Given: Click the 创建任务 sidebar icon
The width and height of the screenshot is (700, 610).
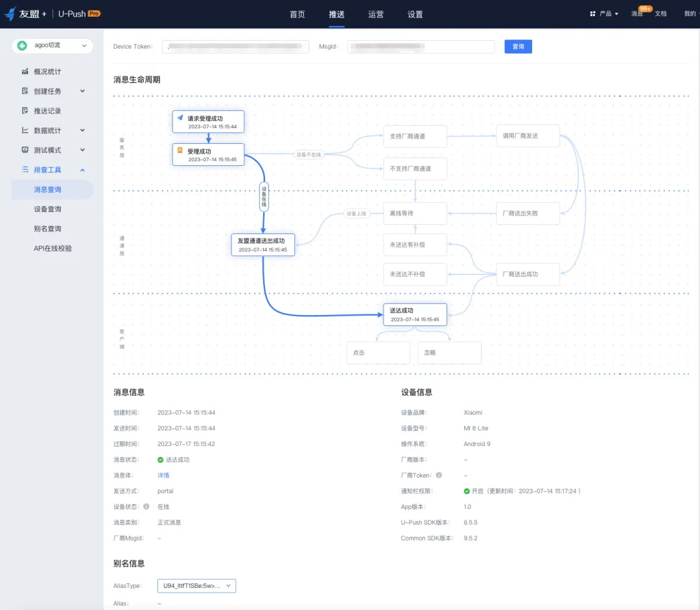Looking at the screenshot, I should (x=26, y=91).
